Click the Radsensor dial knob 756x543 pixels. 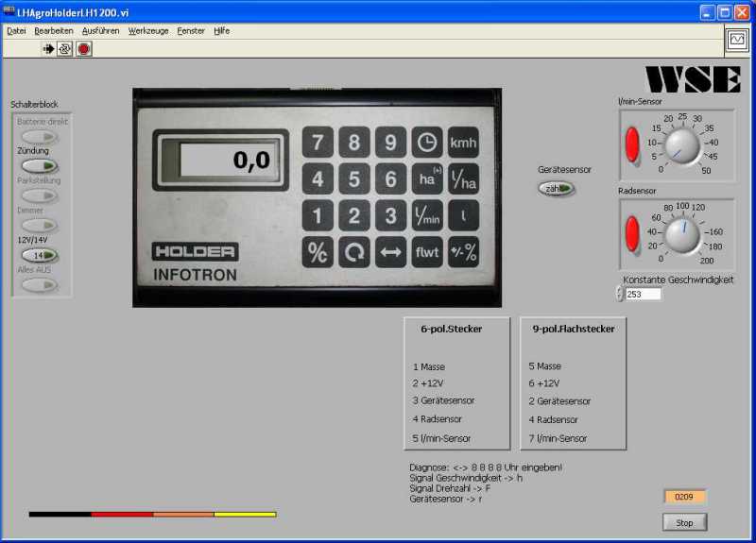tap(680, 234)
